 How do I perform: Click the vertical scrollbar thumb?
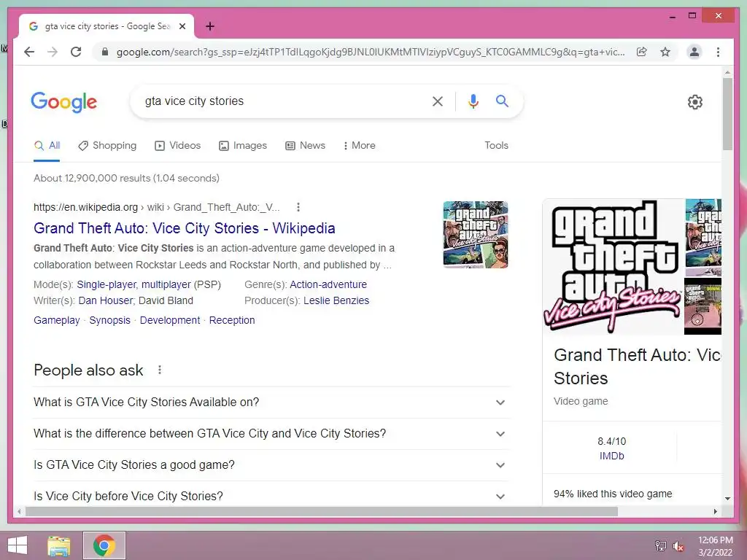click(x=727, y=114)
